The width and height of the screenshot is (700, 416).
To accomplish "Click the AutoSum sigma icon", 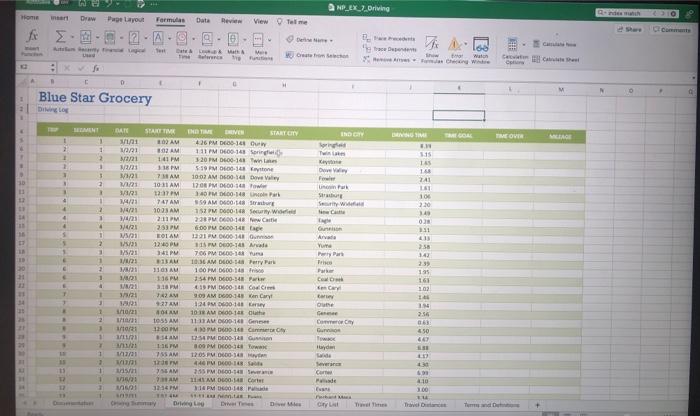I will click(x=60, y=37).
